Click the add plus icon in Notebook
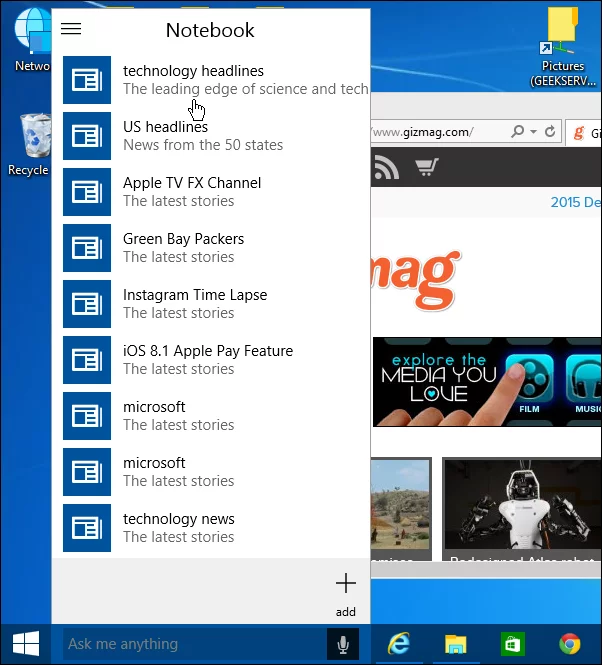The width and height of the screenshot is (602, 665). pos(345,584)
